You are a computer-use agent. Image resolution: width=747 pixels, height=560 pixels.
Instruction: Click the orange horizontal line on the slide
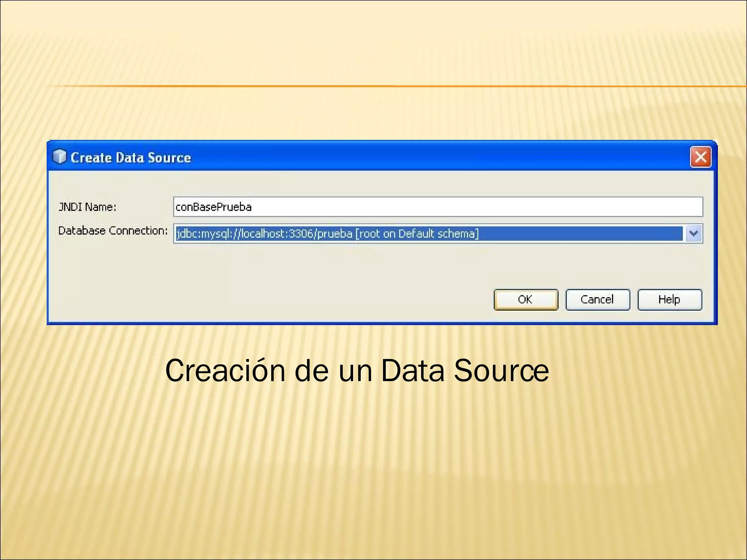[365, 86]
